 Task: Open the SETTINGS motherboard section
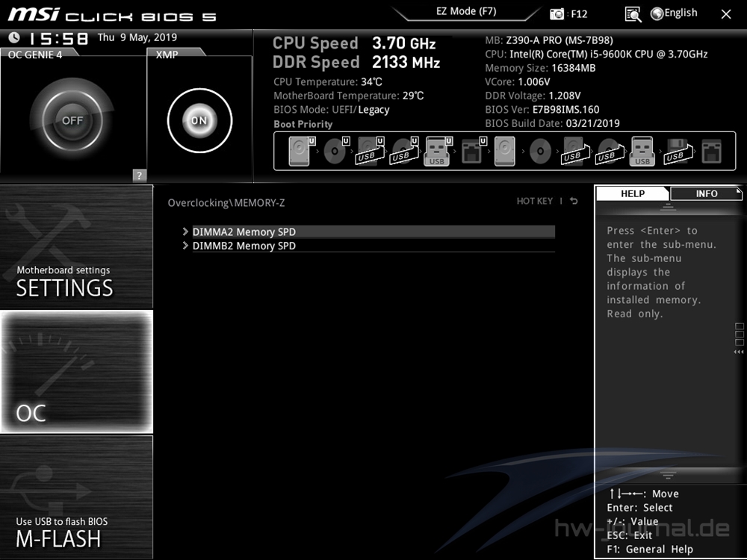(76, 246)
